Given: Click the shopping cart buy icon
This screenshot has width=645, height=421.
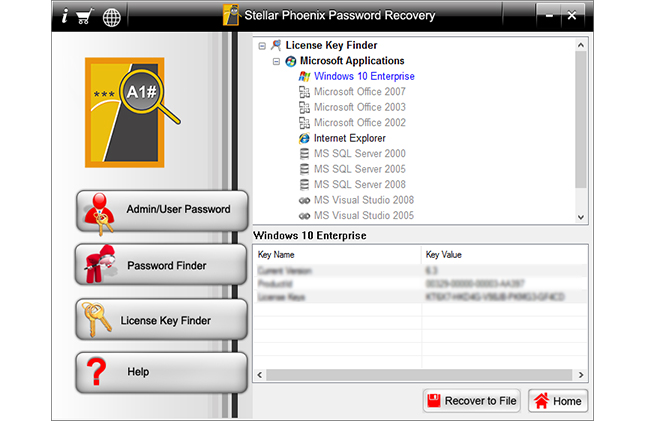Looking at the screenshot, I should (84, 16).
